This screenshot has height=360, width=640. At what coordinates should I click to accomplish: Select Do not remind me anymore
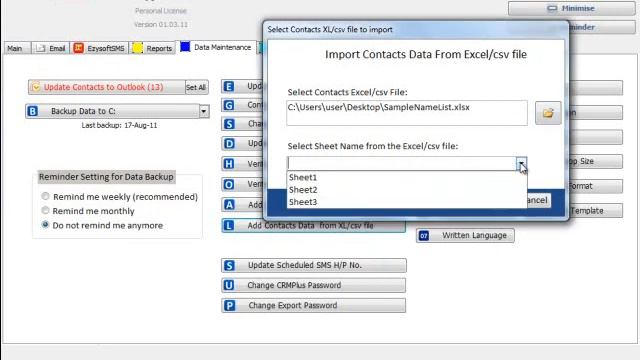45,225
